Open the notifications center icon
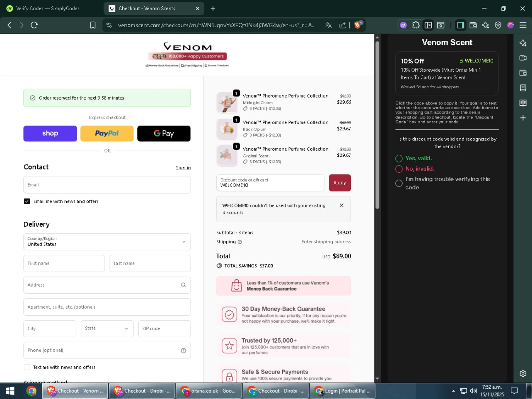This screenshot has width=532, height=399. click(x=514, y=391)
